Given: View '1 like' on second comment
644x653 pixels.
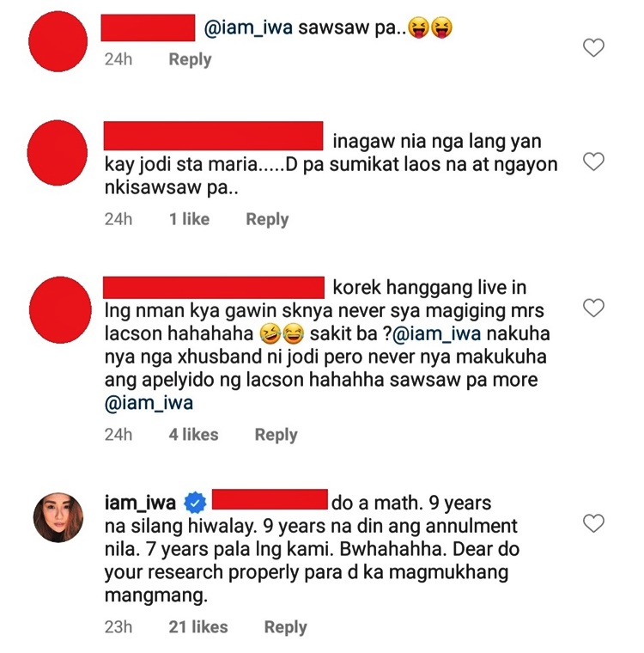Looking at the screenshot, I should [189, 219].
